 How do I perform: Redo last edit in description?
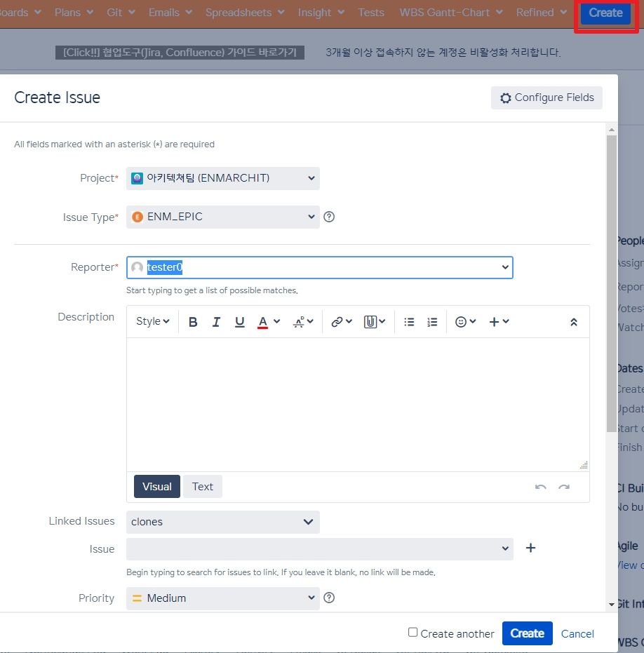pyautogui.click(x=564, y=487)
